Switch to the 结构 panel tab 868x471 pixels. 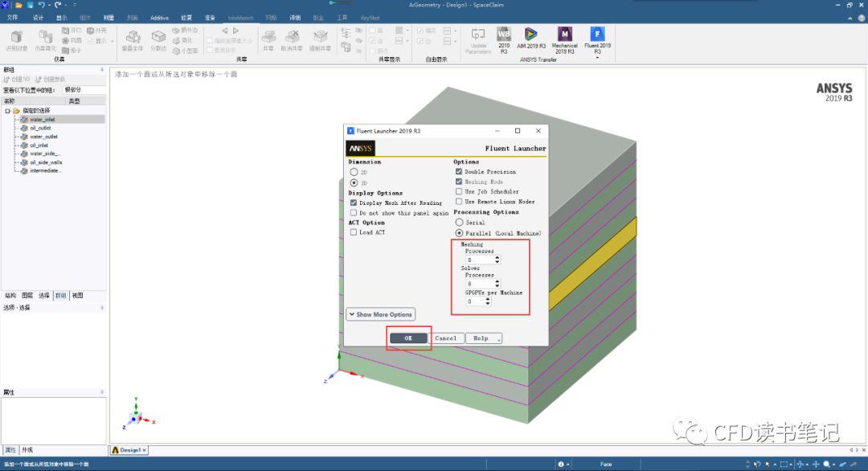pos(10,296)
